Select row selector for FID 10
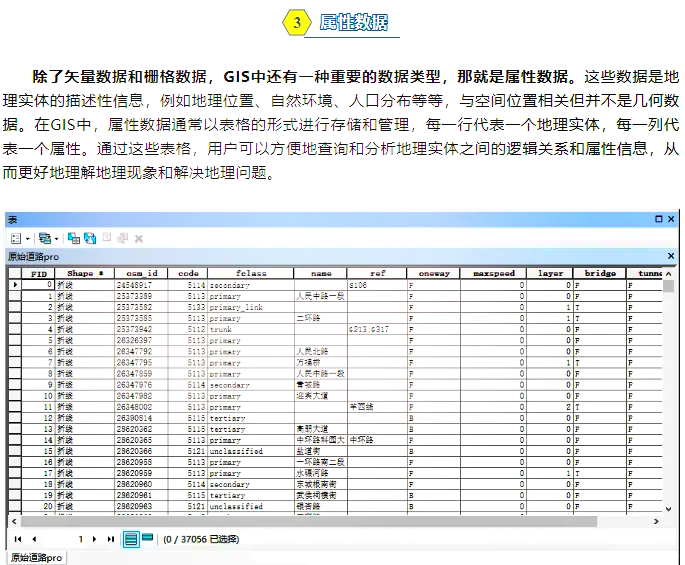The width and height of the screenshot is (685, 565). point(15,395)
